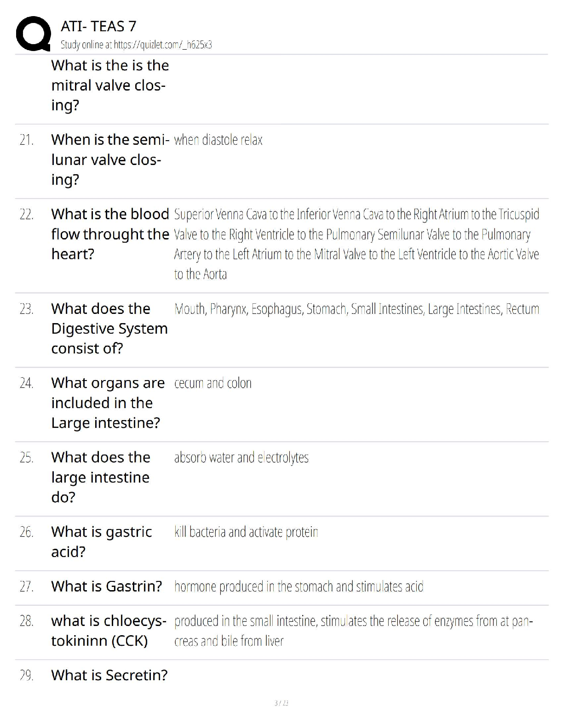The width and height of the screenshot is (563, 728).
Task: Select question 21 about semilunar valve closing
Action: [x=110, y=159]
